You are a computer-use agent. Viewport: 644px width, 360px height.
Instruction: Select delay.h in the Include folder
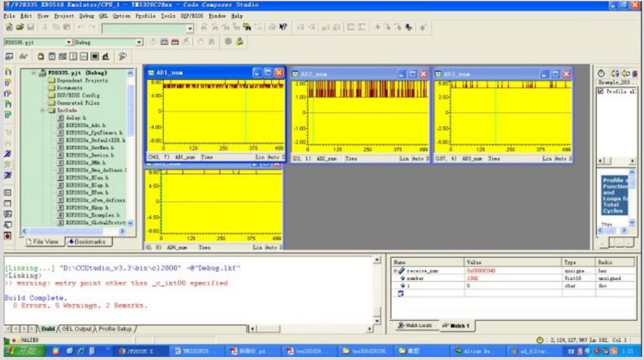pos(72,118)
